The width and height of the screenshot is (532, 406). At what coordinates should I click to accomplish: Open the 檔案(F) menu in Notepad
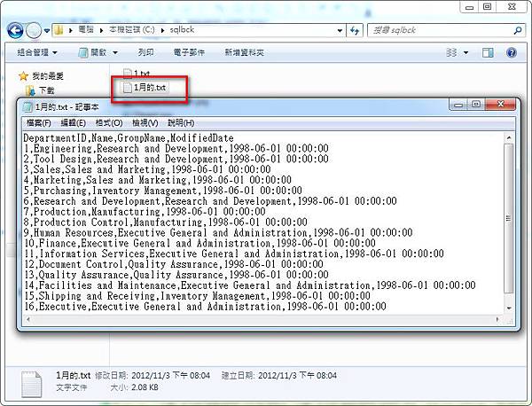tap(38, 123)
